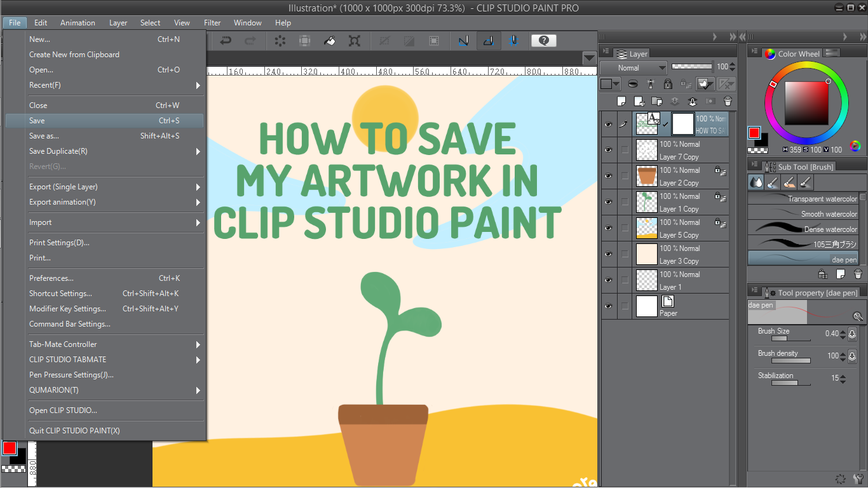Hide the Paper layer
868x488 pixels.
(608, 306)
